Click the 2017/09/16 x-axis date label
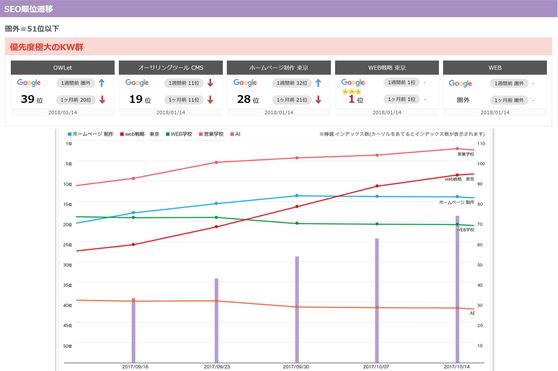The image size is (558, 371). pyautogui.click(x=135, y=367)
